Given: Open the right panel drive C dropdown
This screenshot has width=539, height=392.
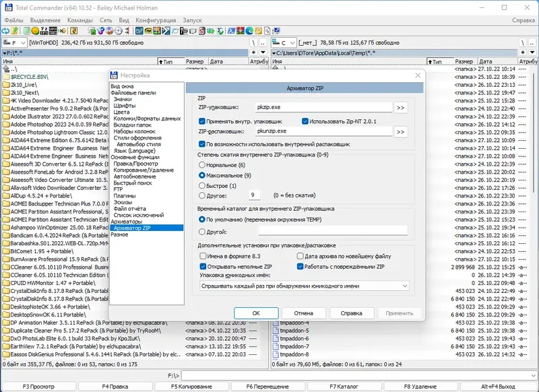Looking at the screenshot, I should 284,42.
